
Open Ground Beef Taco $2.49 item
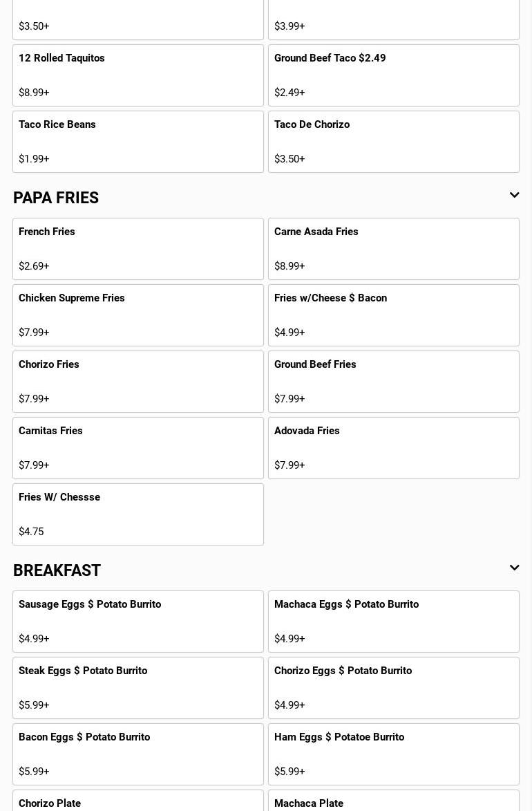tap(394, 75)
